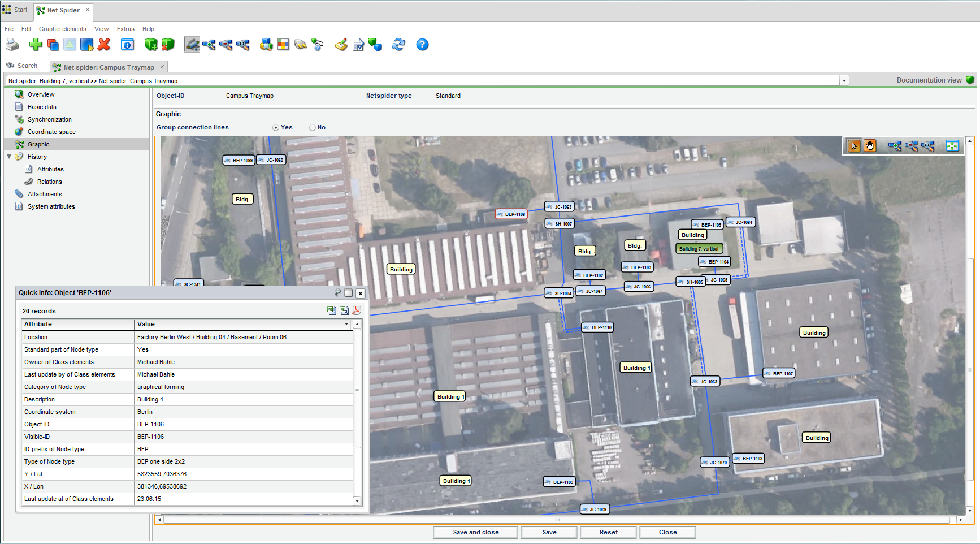The image size is (980, 544).
Task: Click the green plus New icon
Action: coord(36,45)
